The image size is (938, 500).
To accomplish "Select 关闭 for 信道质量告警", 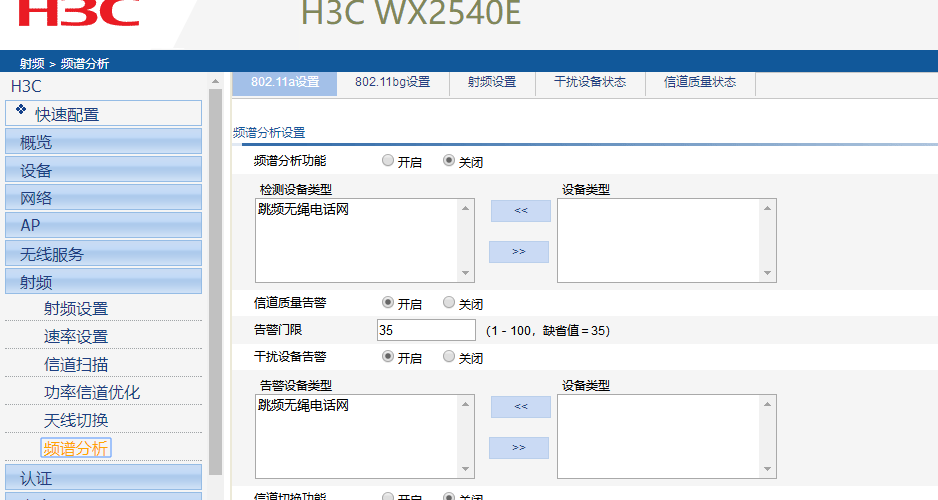I will (x=449, y=303).
